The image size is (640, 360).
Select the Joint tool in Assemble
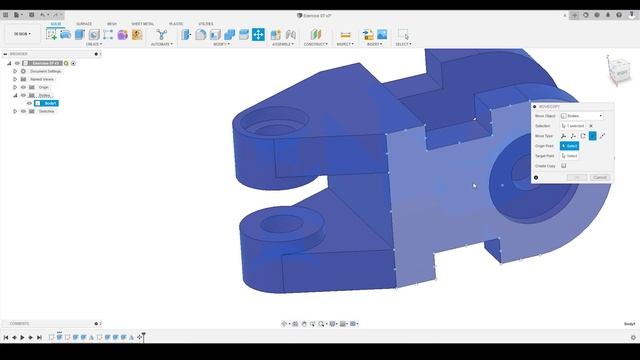pyautogui.click(x=291, y=35)
